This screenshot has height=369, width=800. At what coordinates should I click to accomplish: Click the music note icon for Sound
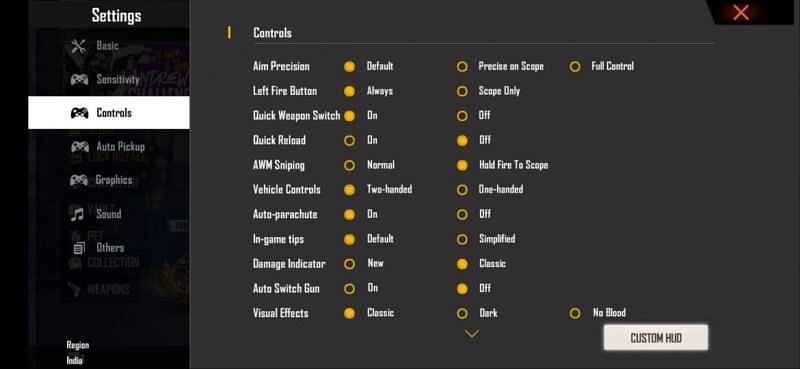[78, 214]
